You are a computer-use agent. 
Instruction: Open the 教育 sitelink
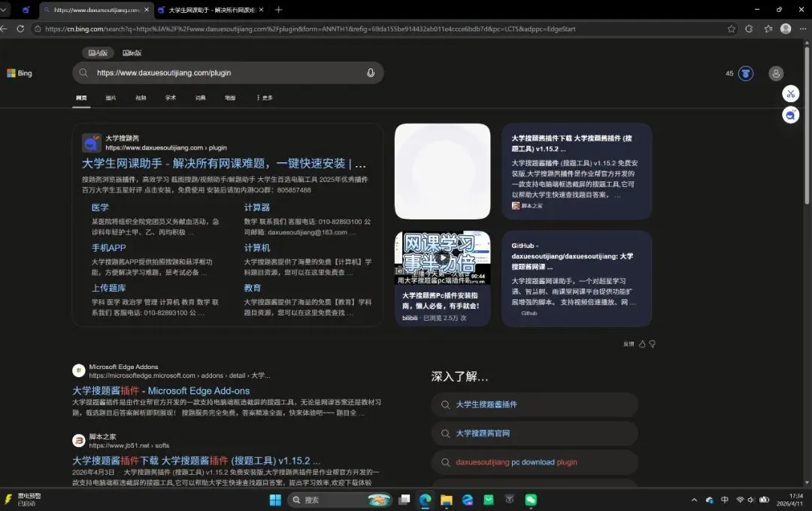pyautogui.click(x=253, y=288)
